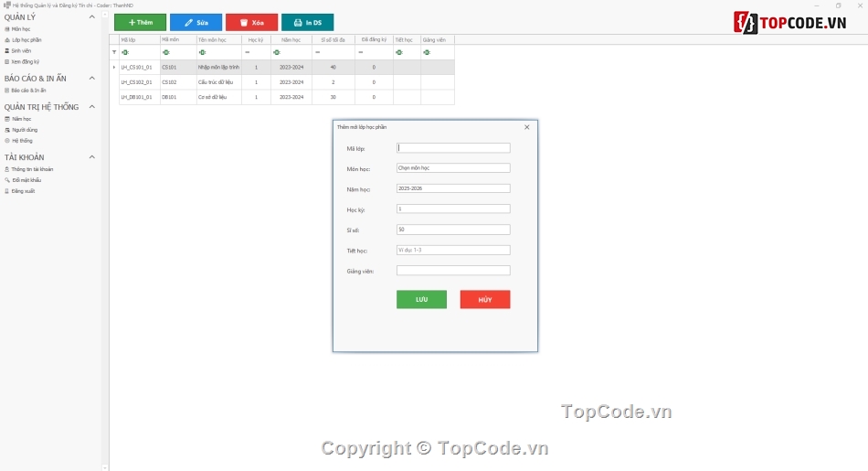Click the green Thêm button
Screen dimensions: 868x471
coord(140,22)
